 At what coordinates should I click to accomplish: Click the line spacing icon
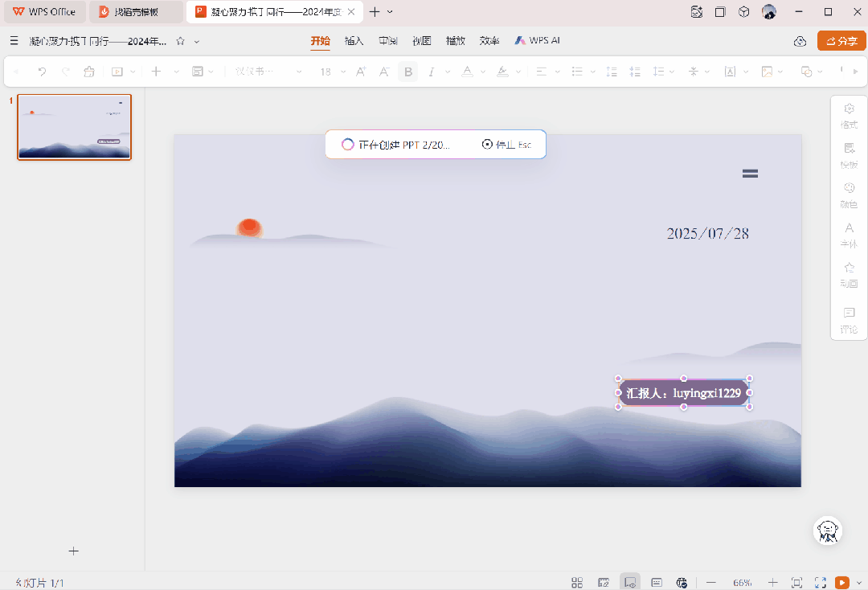point(658,72)
